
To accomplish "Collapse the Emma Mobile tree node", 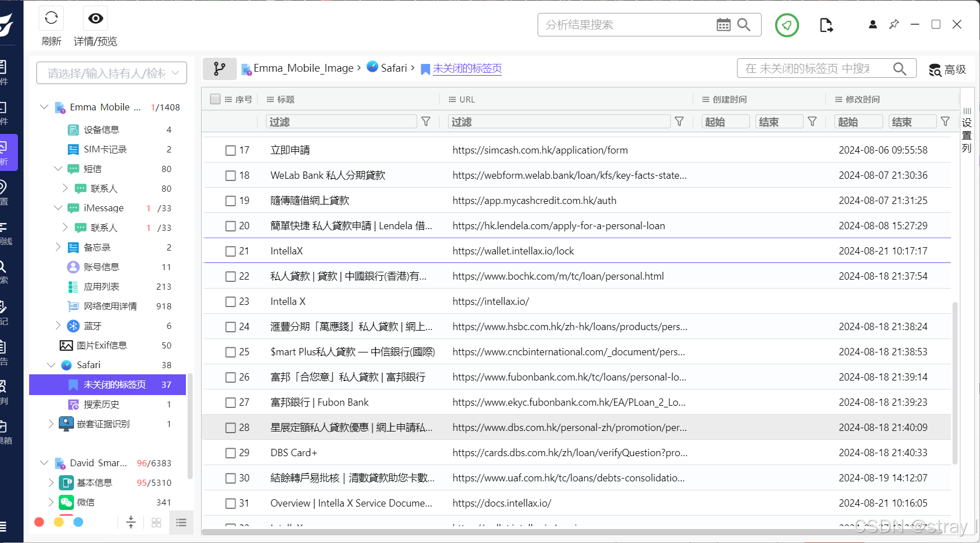I will coord(44,106).
